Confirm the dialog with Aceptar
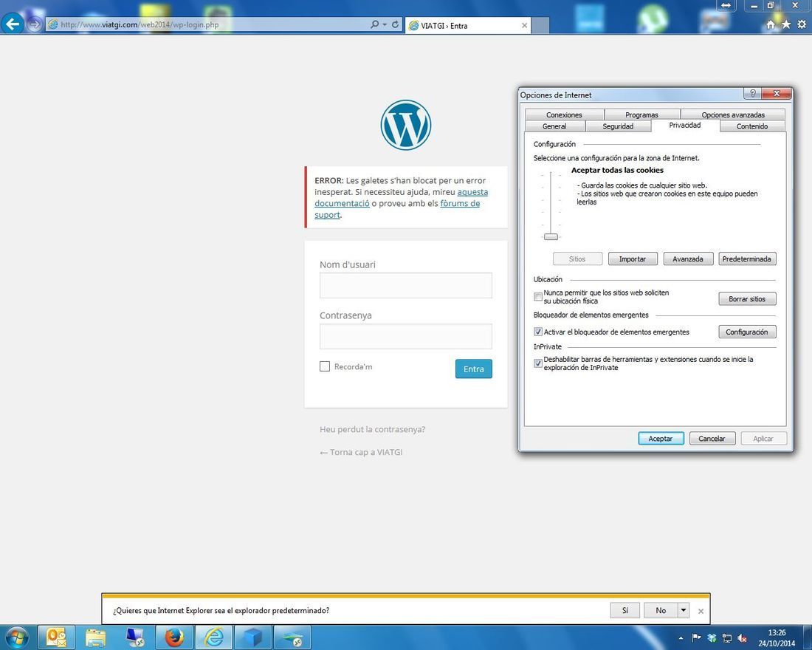812x650 pixels. click(661, 439)
